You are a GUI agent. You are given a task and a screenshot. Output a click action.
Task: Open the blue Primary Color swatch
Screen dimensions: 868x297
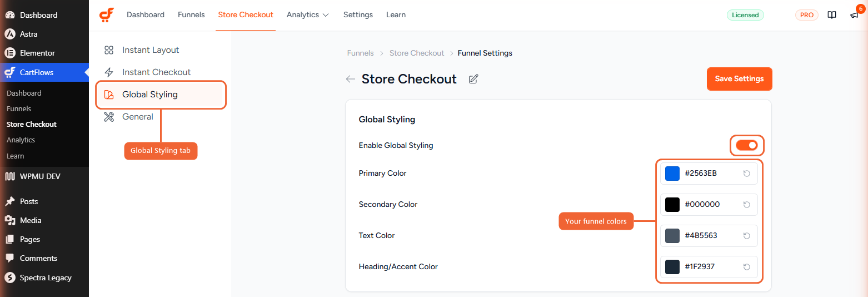point(672,174)
